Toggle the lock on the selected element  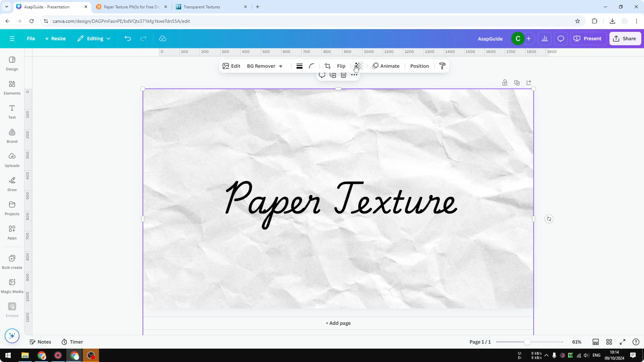click(505, 82)
